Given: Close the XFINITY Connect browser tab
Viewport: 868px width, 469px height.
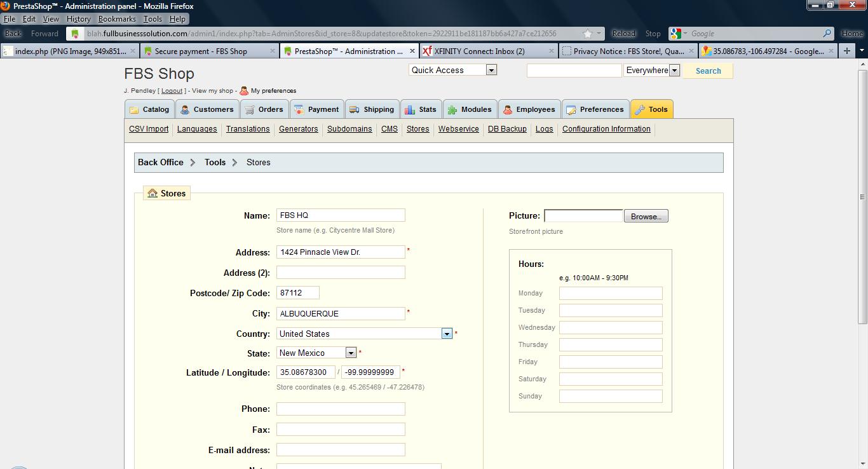Looking at the screenshot, I should pyautogui.click(x=551, y=51).
